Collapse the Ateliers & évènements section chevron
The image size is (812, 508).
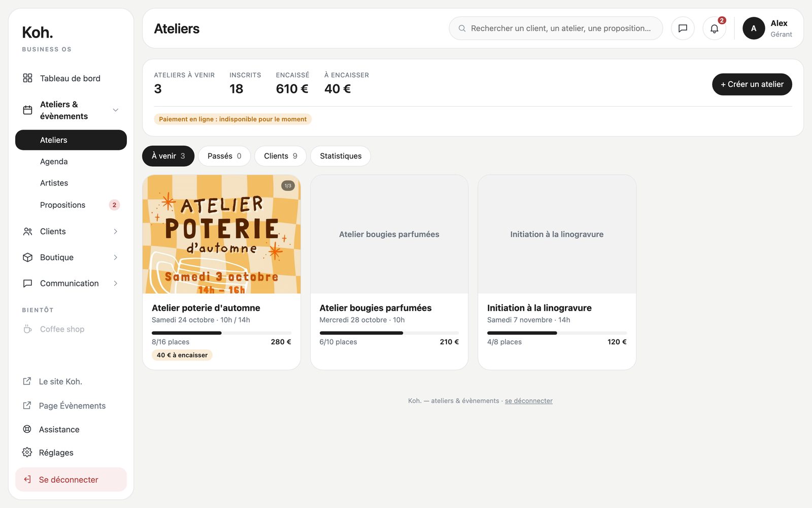116,110
